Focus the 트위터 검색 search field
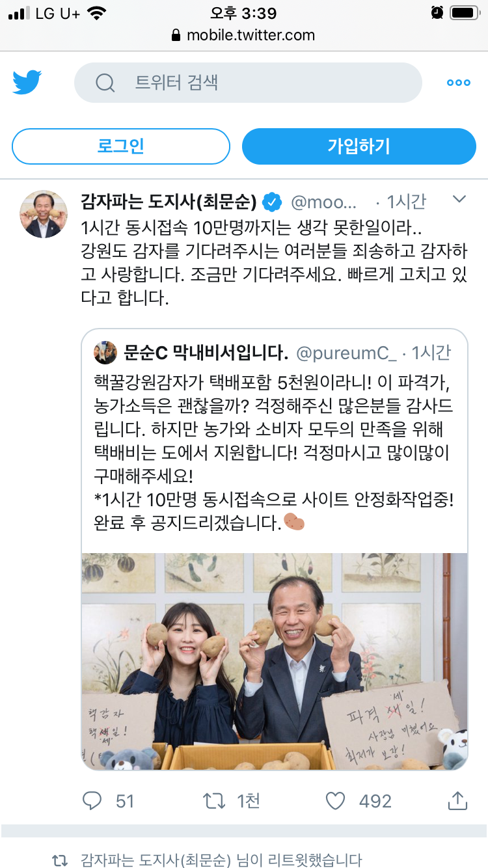 248,83
